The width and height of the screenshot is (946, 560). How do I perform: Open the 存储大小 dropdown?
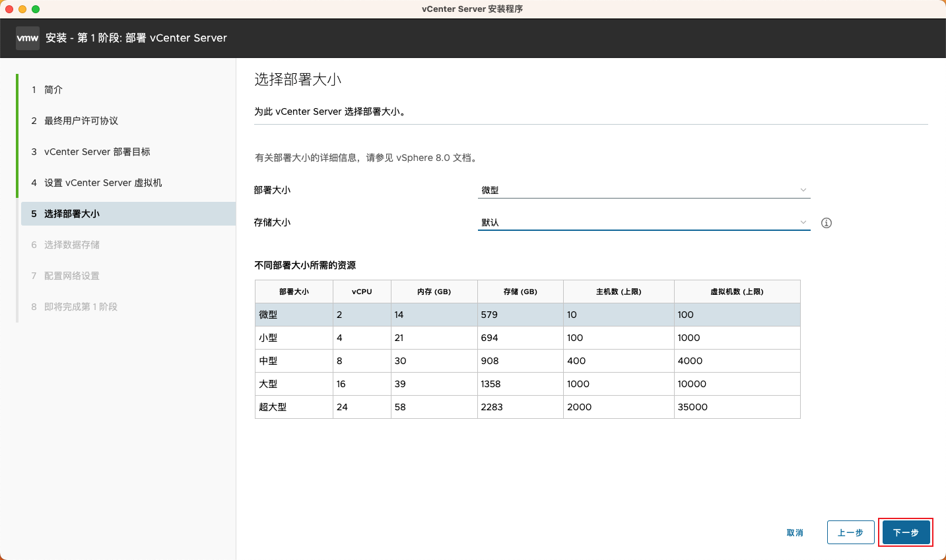[644, 222]
